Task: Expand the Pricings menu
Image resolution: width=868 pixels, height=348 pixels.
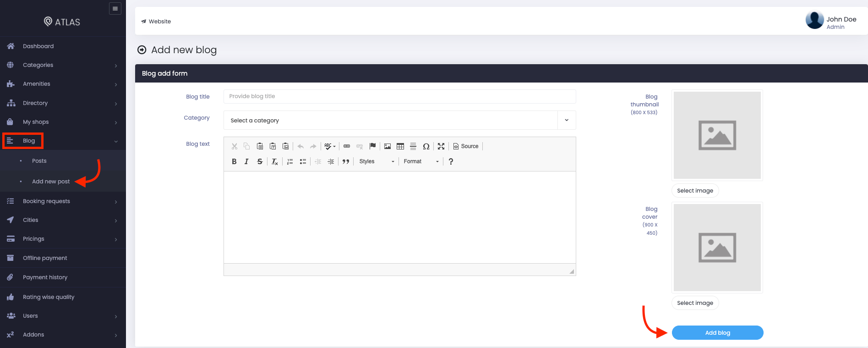Action: click(x=63, y=239)
